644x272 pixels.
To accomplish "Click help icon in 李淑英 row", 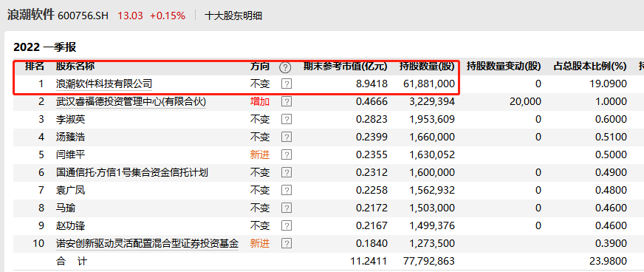I will [x=287, y=120].
